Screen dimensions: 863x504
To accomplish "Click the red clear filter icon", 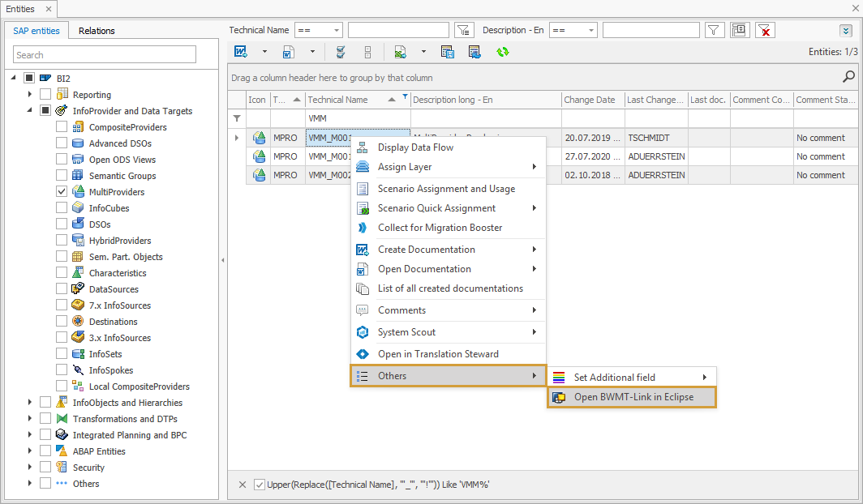I will pyautogui.click(x=764, y=30).
